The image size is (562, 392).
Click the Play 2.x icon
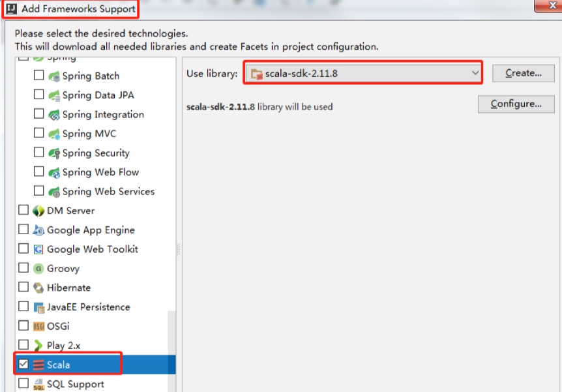pyautogui.click(x=38, y=346)
